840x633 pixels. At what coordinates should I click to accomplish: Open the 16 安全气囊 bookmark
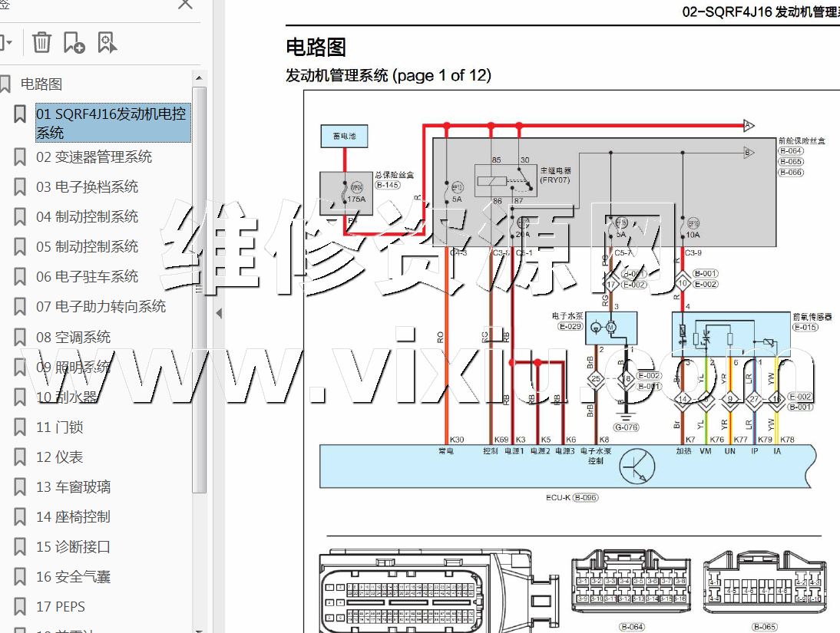tap(73, 577)
